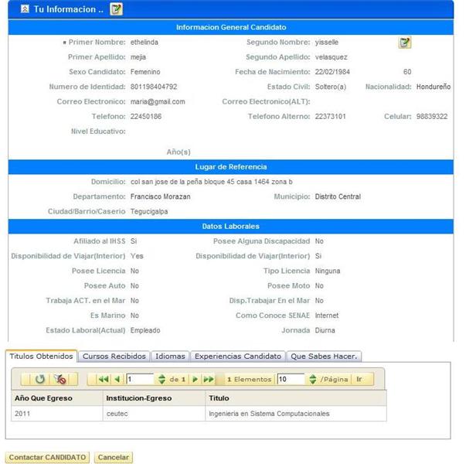Go to the first page of results

tap(102, 380)
